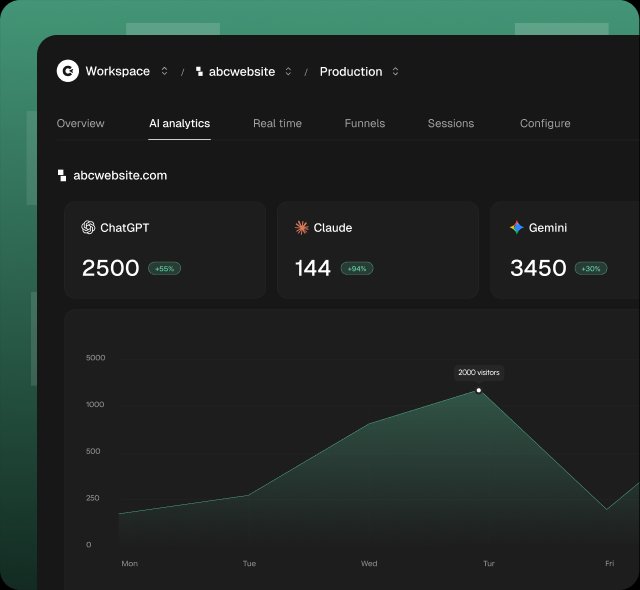Click the 144 visitors value

click(x=313, y=268)
